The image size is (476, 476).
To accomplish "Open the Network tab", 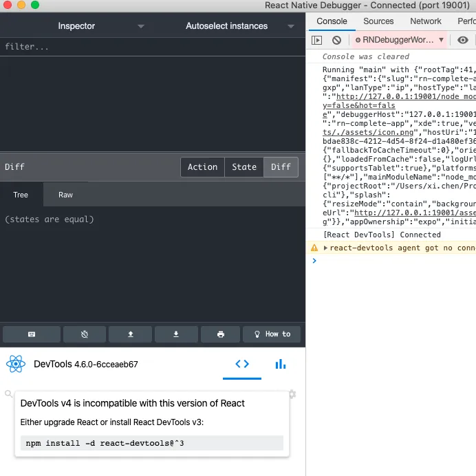I will (426, 21).
